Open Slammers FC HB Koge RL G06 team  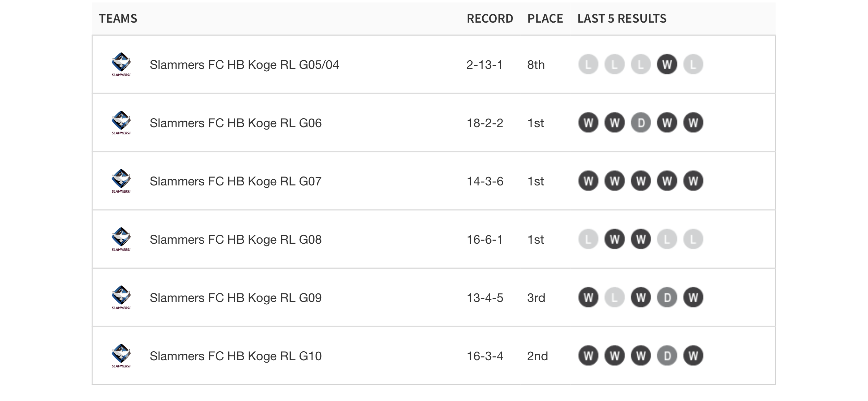[236, 123]
